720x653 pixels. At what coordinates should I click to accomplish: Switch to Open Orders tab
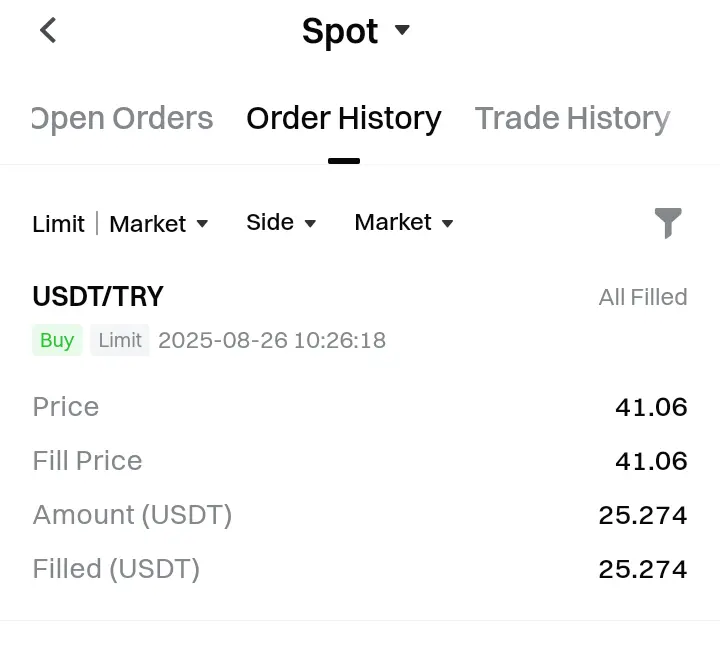(x=122, y=118)
